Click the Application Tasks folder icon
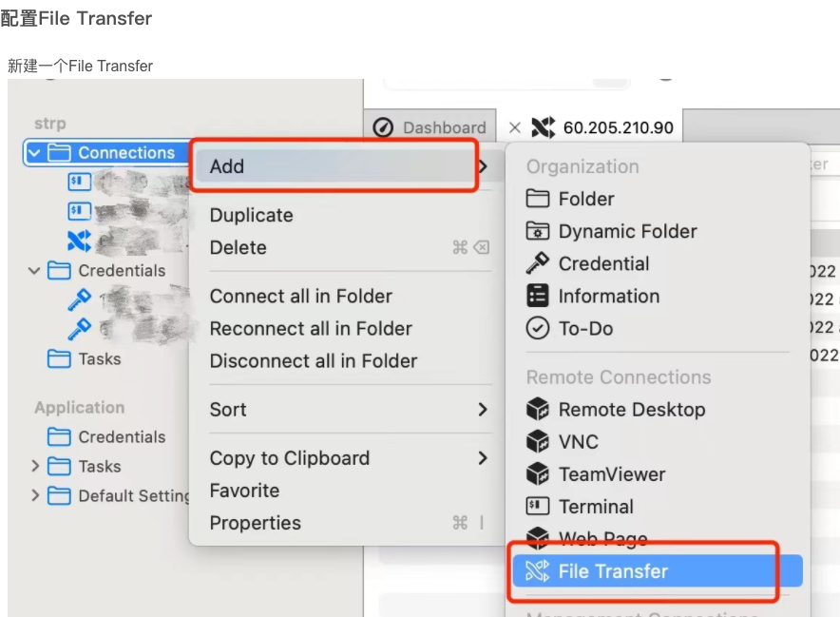This screenshot has width=840, height=617. [59, 467]
